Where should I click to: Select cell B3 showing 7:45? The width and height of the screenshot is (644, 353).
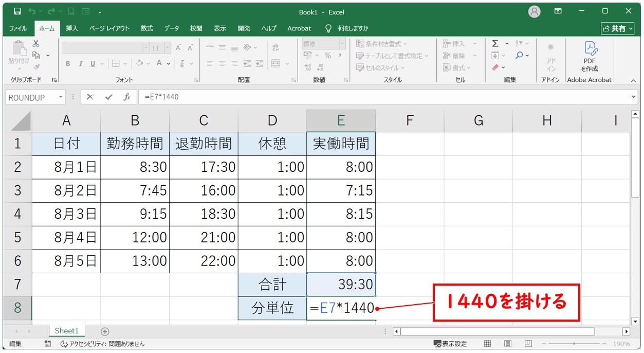click(x=135, y=190)
